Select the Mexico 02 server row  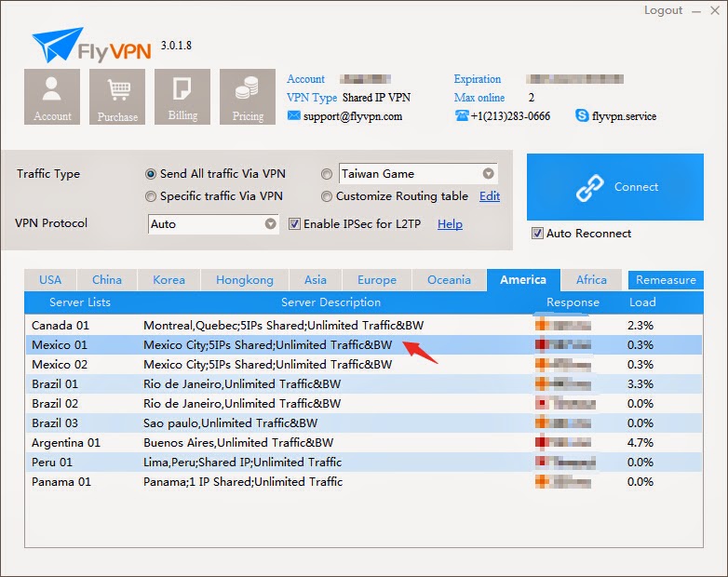pos(364,365)
